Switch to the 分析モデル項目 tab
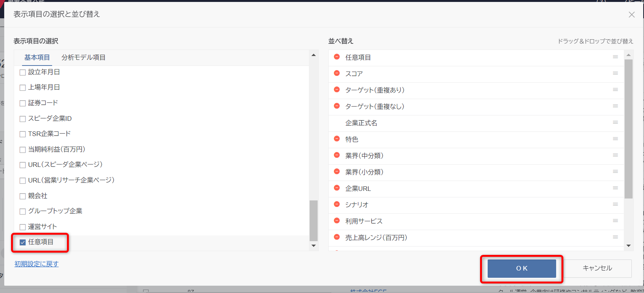The image size is (644, 293). click(x=83, y=58)
